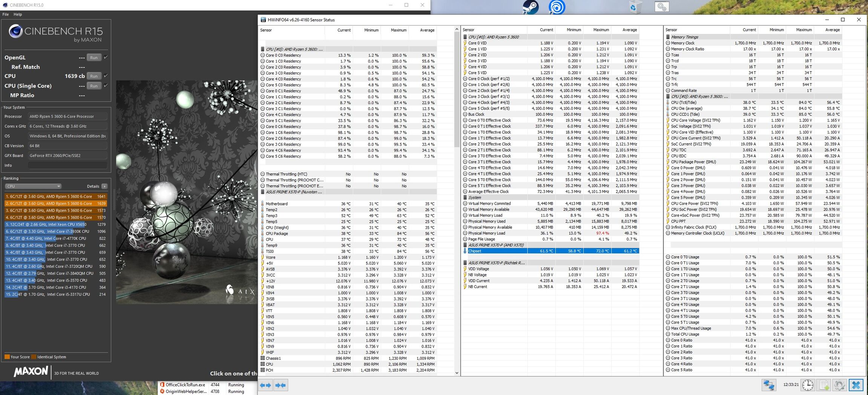Image resolution: width=868 pixels, height=395 pixels.
Task: Click the lightning icon beside VDD Voltage
Action: point(465,269)
